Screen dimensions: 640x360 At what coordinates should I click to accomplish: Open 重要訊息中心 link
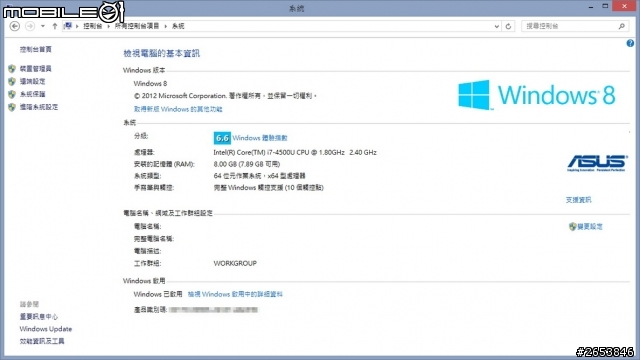coord(39,316)
